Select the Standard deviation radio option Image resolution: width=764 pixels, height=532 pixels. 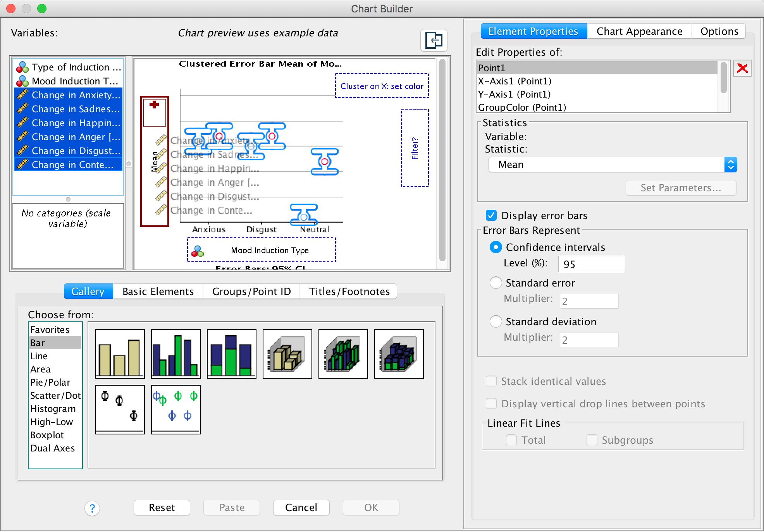[x=496, y=321]
